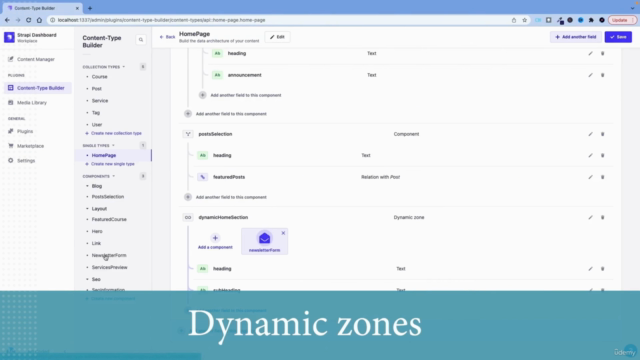The width and height of the screenshot is (640, 360).
Task: Select the Service collection type
Action: 100,100
